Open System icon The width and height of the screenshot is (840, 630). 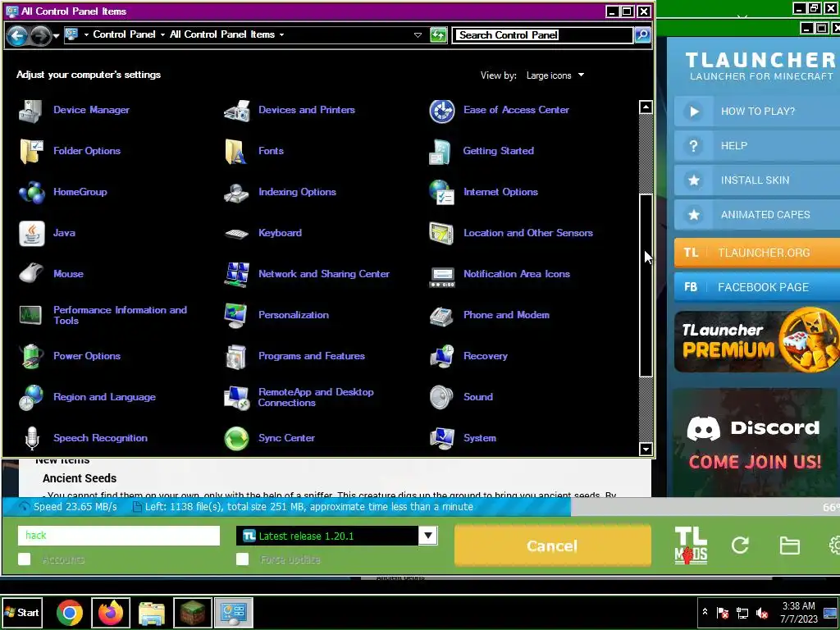coord(442,438)
